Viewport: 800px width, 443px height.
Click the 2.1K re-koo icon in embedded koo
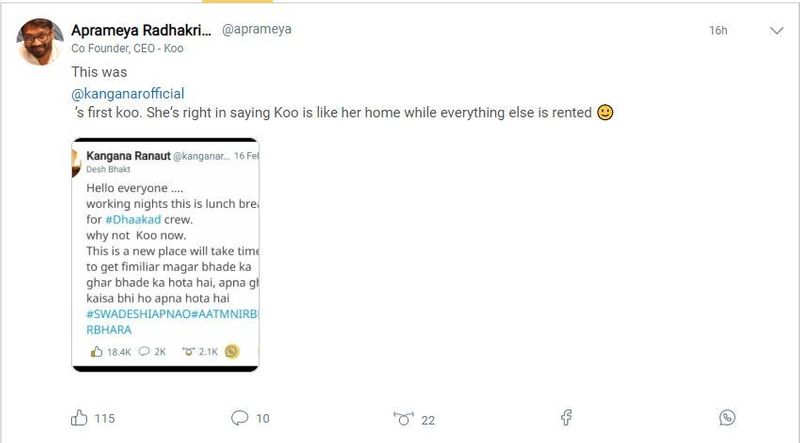186,351
